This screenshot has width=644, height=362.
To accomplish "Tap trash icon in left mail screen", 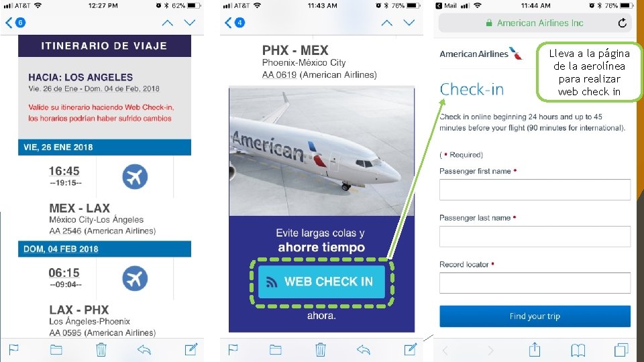I will [101, 350].
